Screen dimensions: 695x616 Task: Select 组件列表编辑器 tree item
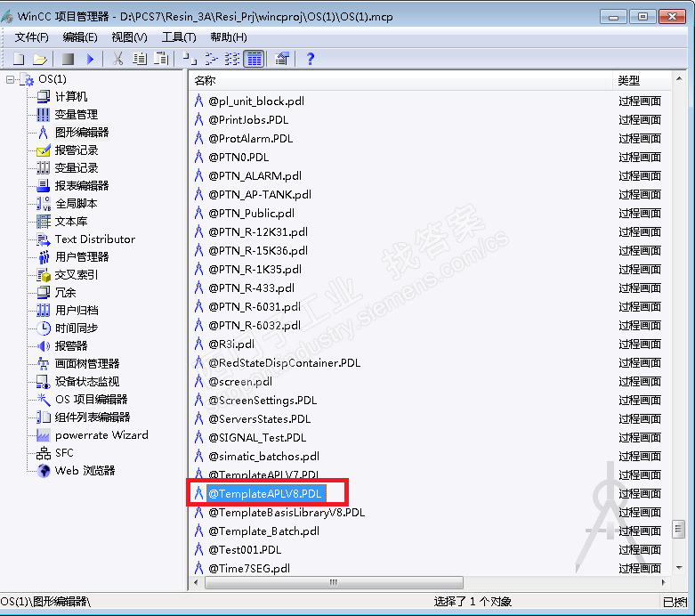(x=93, y=417)
